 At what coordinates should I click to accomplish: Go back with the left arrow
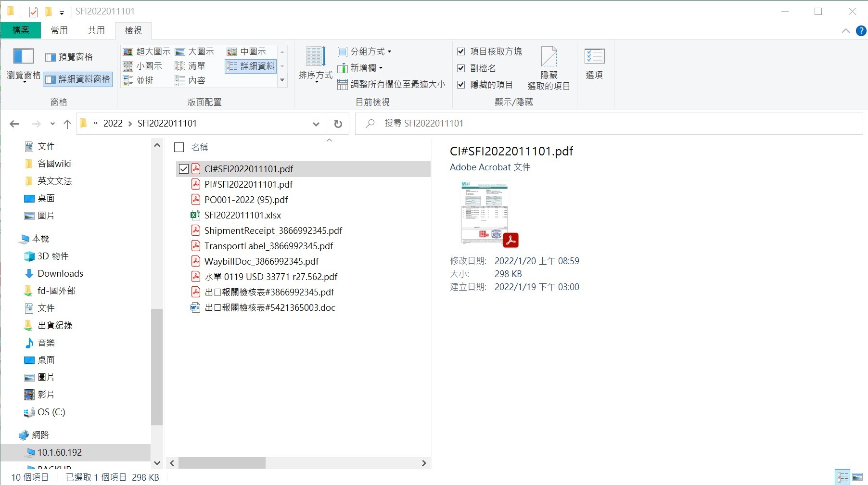click(14, 124)
